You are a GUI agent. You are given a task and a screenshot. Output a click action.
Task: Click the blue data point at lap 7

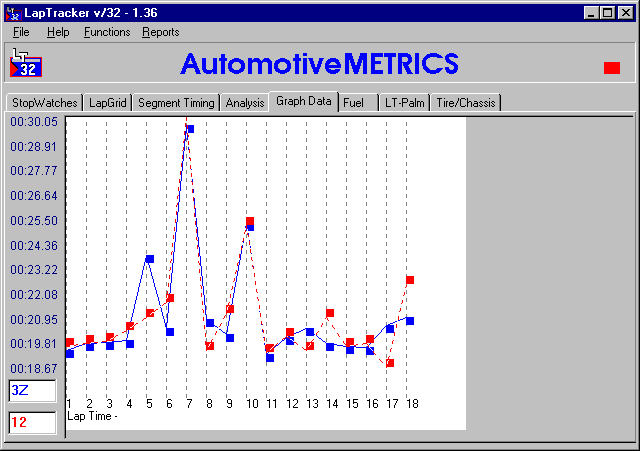(190, 129)
